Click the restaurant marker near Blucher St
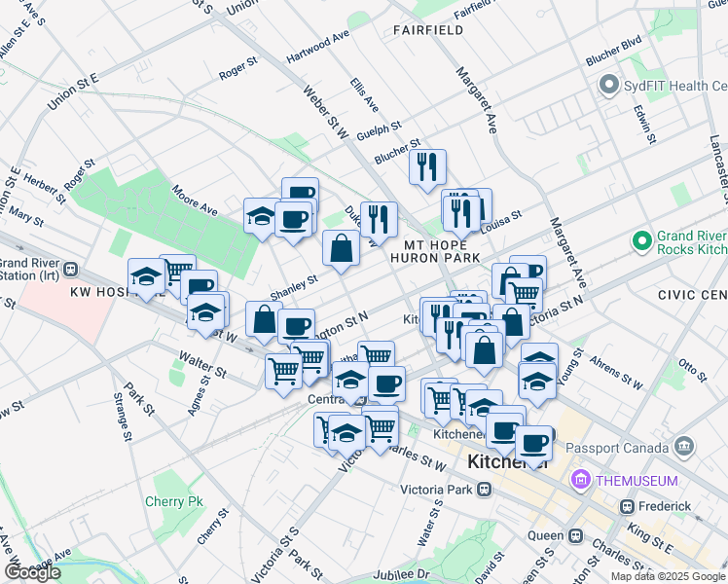 [427, 167]
